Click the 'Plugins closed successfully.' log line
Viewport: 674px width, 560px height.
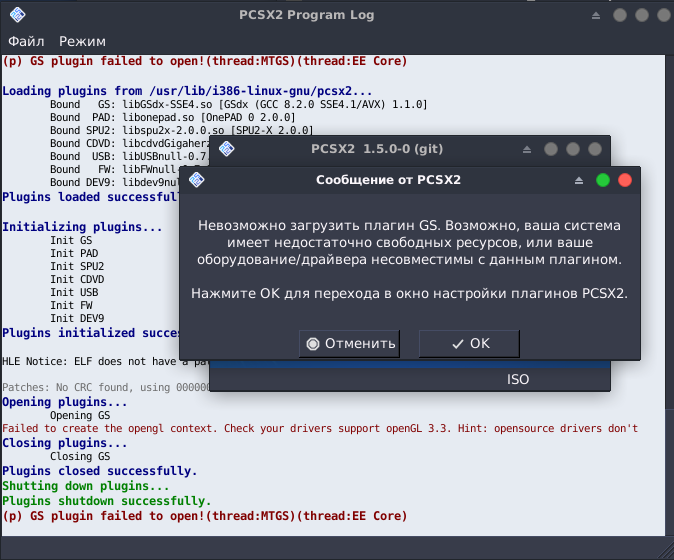point(100,471)
